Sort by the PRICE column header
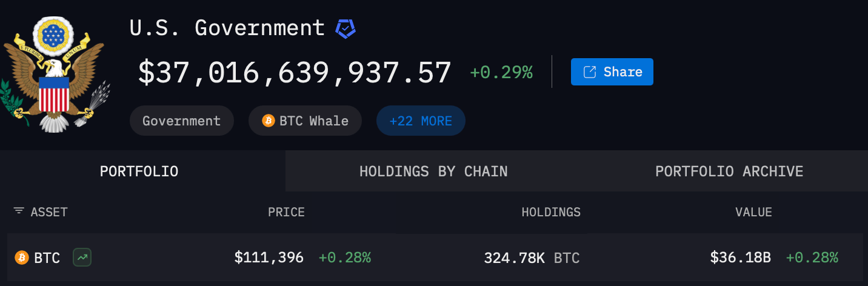 pos(286,212)
